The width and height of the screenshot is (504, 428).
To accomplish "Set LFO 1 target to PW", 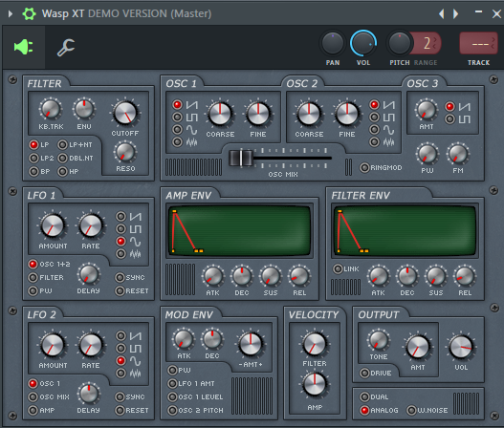I will tap(33, 290).
